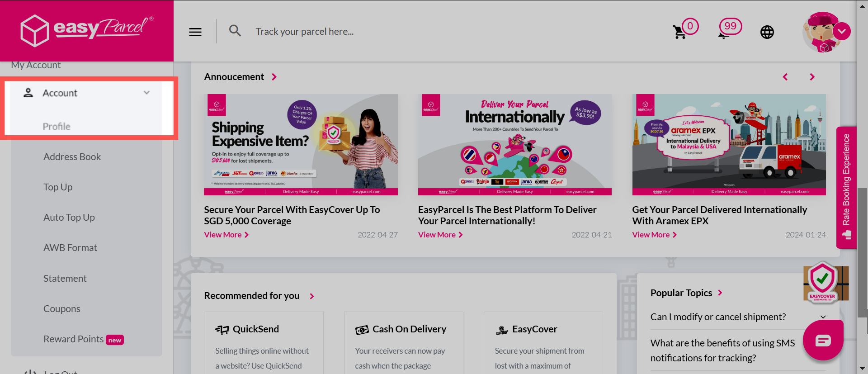Click the EasyParcel logo

point(87,31)
